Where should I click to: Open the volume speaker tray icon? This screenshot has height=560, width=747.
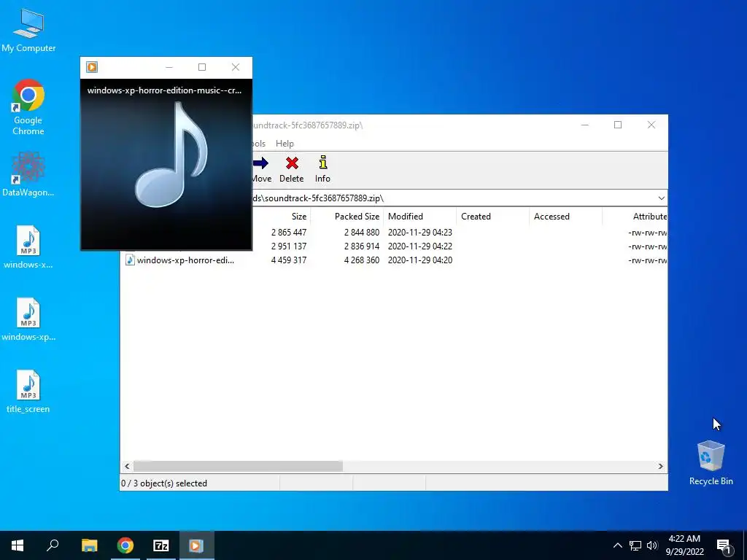pyautogui.click(x=652, y=545)
